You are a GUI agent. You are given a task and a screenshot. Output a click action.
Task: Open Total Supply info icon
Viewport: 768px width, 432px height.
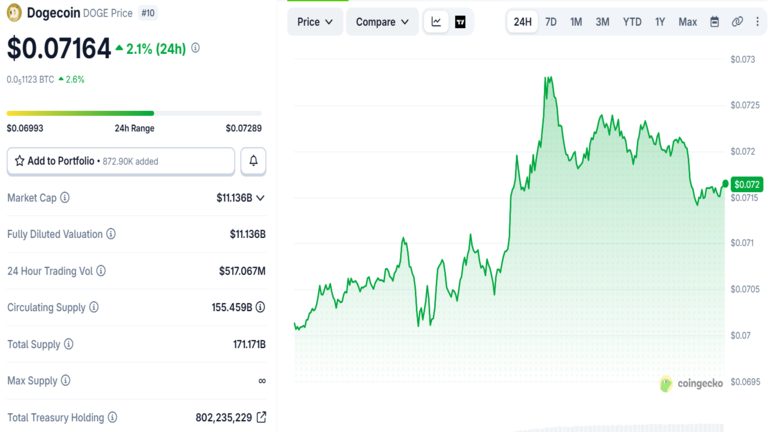click(69, 344)
